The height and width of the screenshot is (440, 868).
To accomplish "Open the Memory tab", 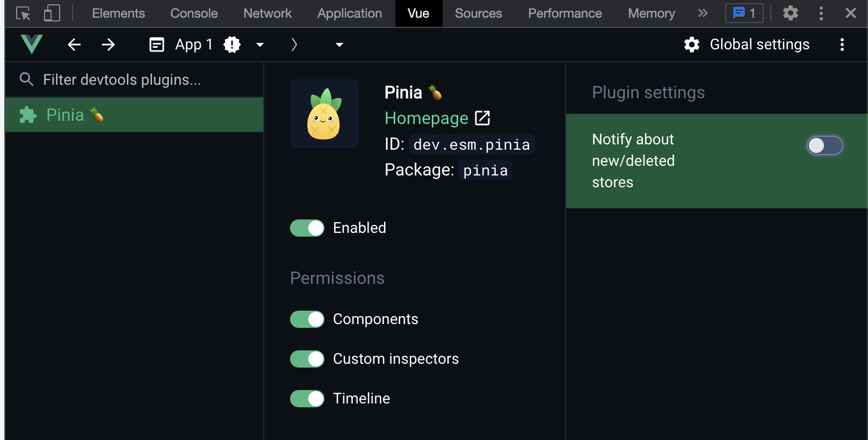I will (x=652, y=13).
